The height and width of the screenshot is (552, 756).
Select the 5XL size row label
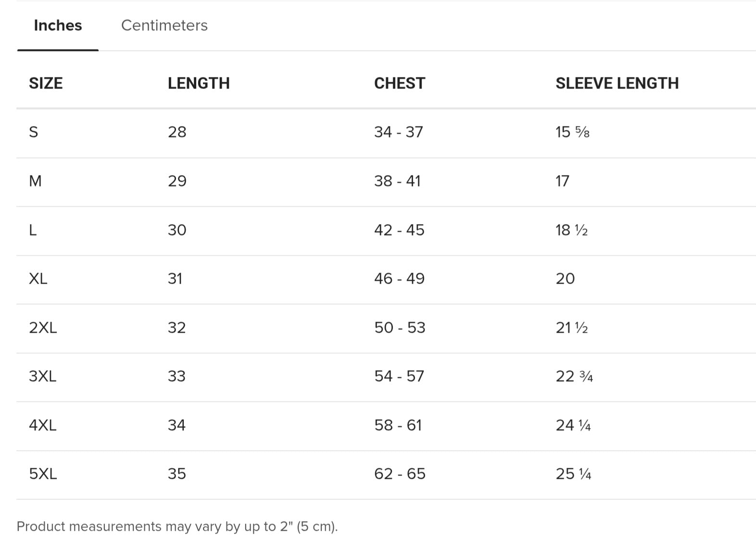tap(43, 474)
